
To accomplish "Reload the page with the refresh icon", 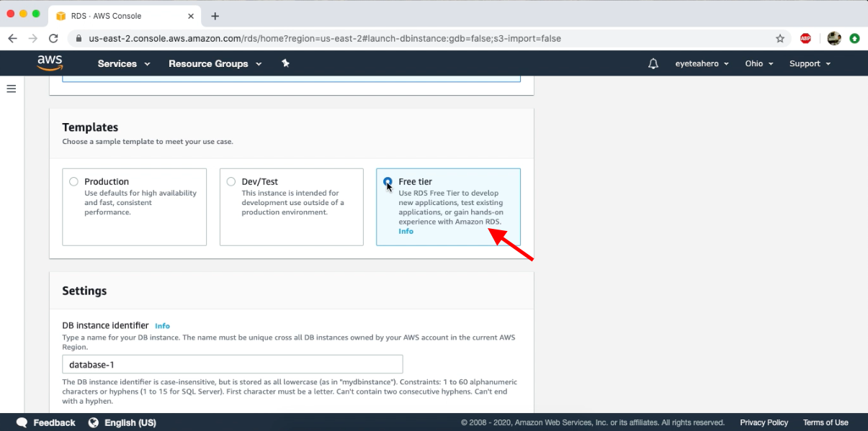I will coord(53,38).
